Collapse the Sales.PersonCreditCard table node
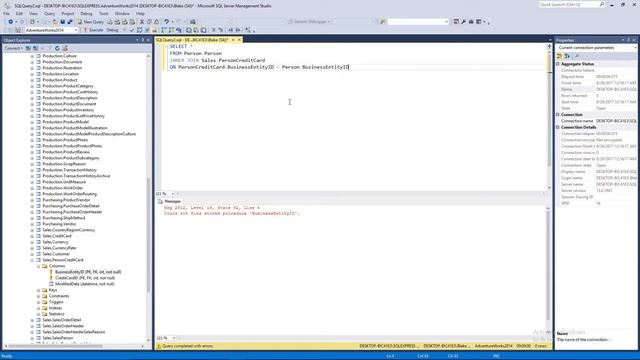This screenshot has height=360, width=640. (32, 260)
